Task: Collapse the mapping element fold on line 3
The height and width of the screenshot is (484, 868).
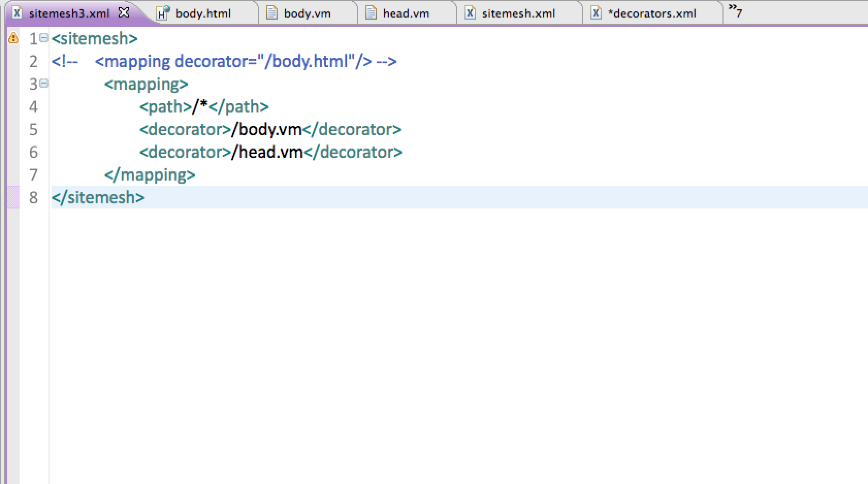Action: [x=44, y=83]
